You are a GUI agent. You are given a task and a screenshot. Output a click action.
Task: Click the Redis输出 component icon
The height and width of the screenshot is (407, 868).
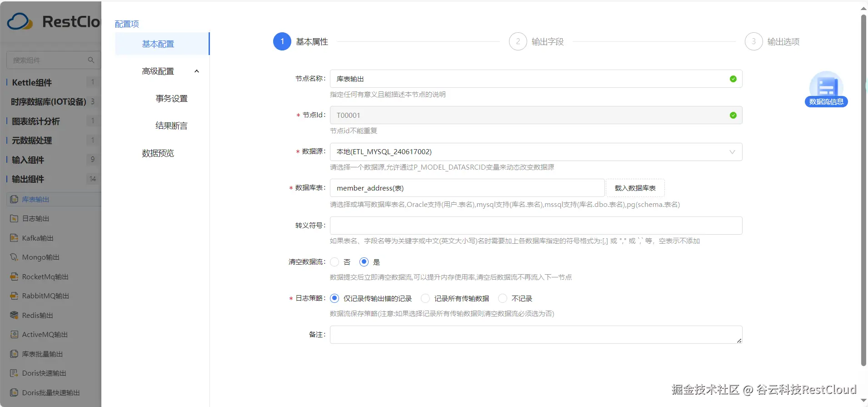pos(14,315)
